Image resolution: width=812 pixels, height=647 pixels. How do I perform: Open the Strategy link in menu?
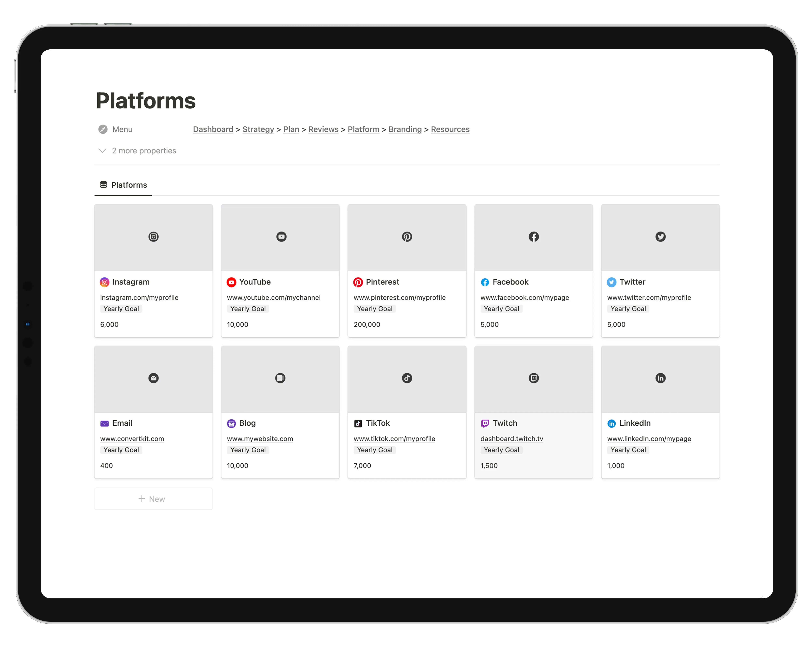tap(258, 129)
